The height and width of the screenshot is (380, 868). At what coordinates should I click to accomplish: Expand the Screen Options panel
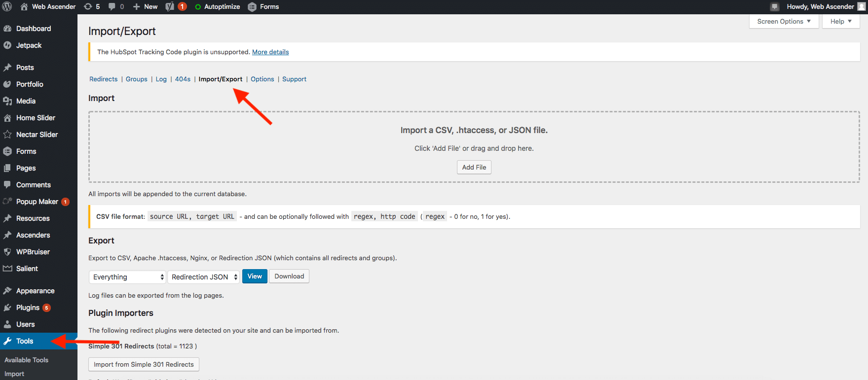tap(784, 22)
